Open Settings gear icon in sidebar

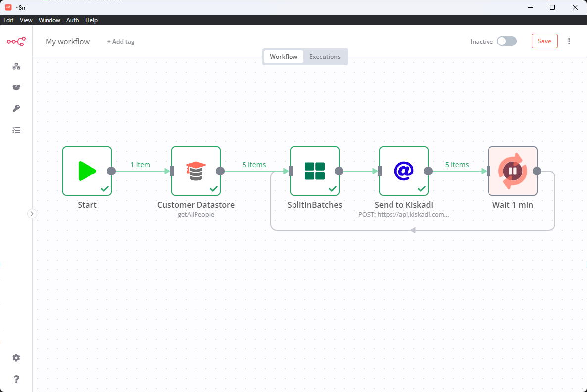tap(16, 358)
